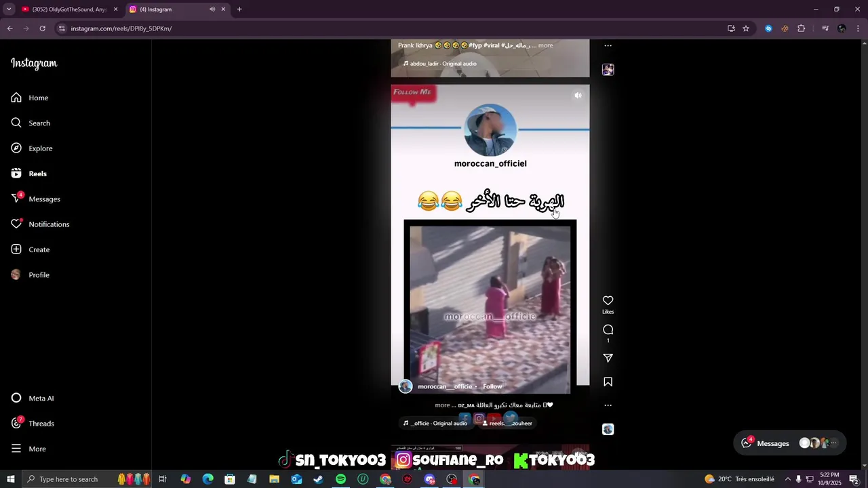Open Messages in the left sidebar

coord(36,199)
